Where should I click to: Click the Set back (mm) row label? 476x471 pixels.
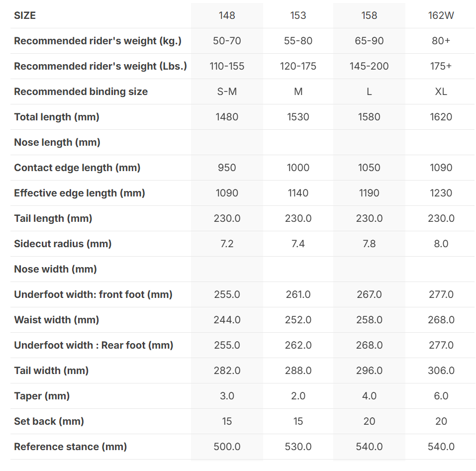coord(49,421)
